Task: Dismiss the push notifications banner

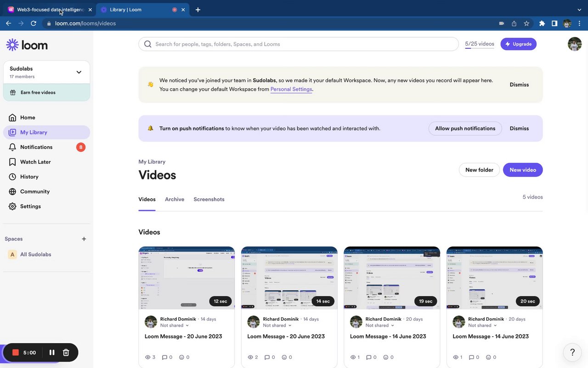Action: click(x=519, y=128)
